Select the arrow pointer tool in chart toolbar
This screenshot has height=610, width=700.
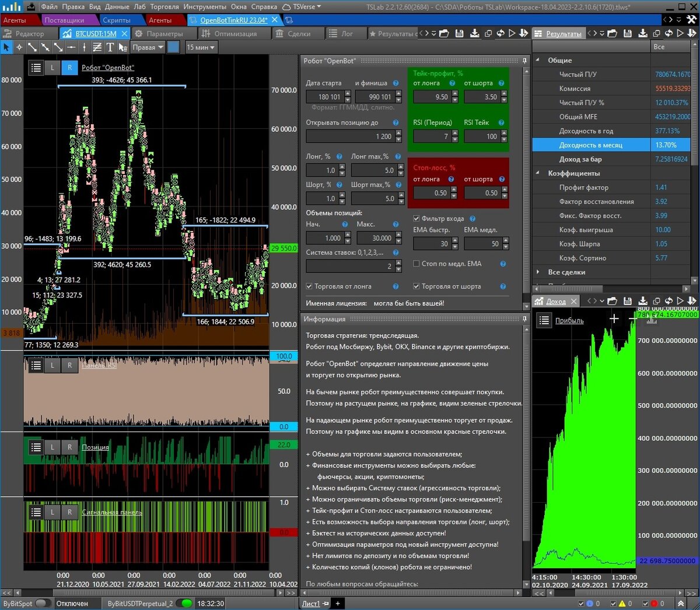pos(6,47)
